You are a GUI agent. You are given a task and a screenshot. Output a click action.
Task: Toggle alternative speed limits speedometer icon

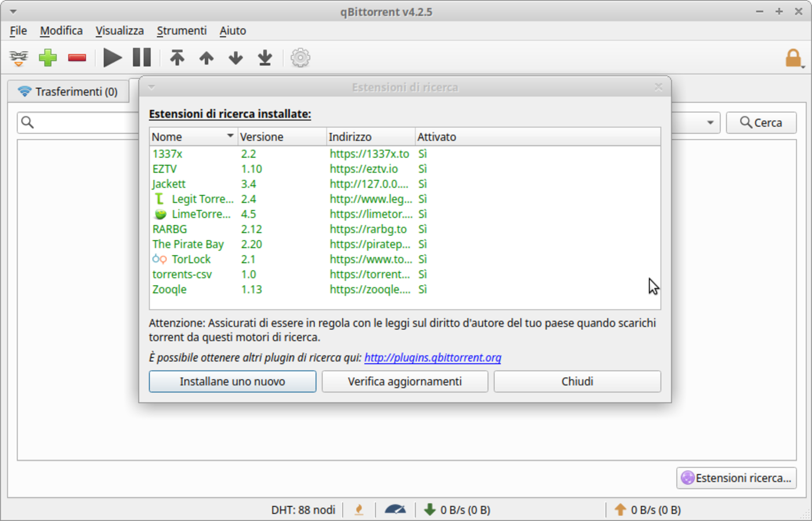(395, 510)
